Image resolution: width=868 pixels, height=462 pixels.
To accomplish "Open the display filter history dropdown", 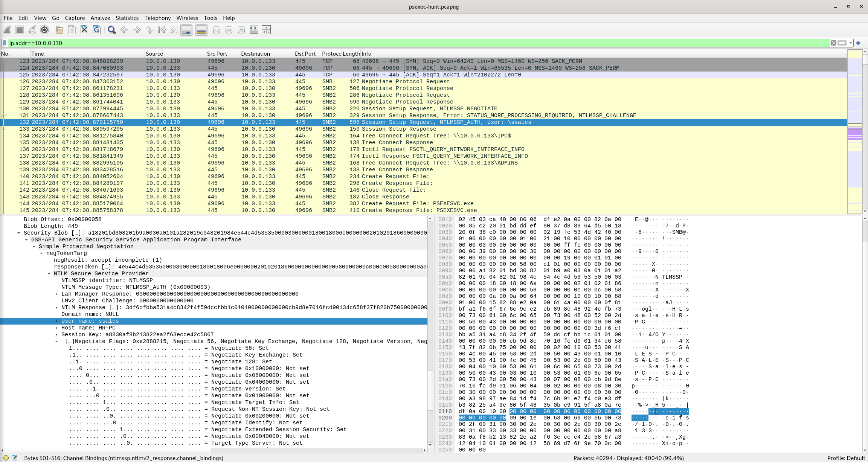I will coord(850,43).
